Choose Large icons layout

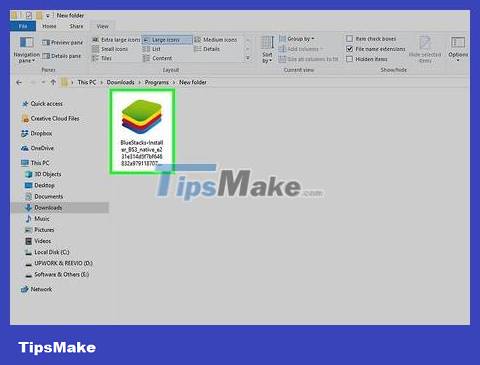[x=167, y=40]
